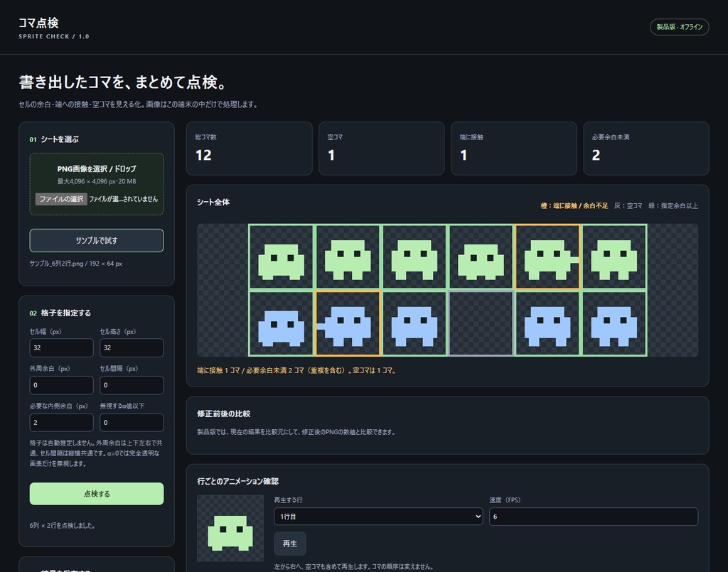Select sixth green sprite cell in row one
The image size is (728, 572).
coord(614,257)
